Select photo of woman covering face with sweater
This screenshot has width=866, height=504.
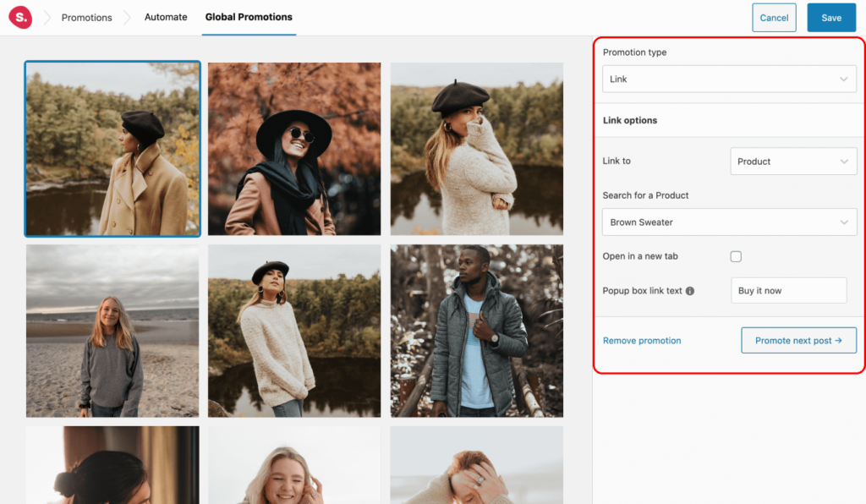click(x=477, y=149)
